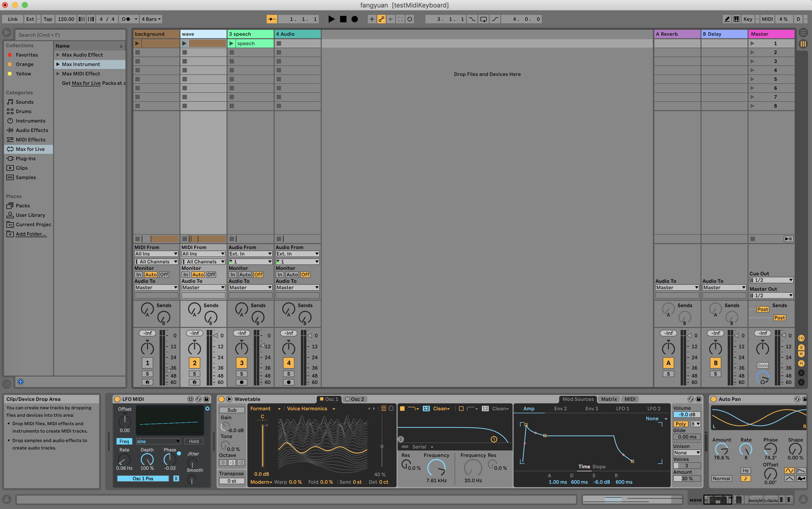The width and height of the screenshot is (812, 509).
Task: Disable the Osc 2 checkbox in Wavetable
Action: coord(348,399)
